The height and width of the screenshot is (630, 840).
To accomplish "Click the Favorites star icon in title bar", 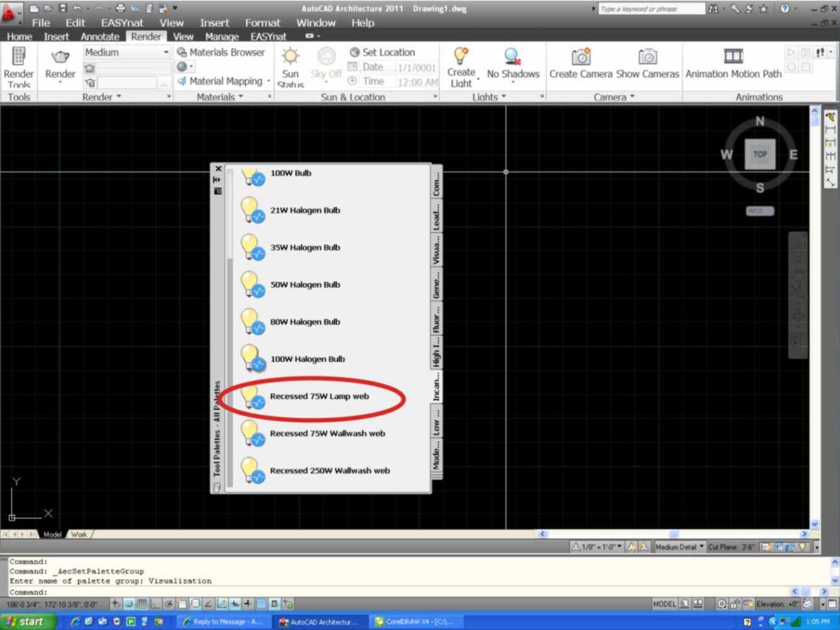I will tap(763, 9).
